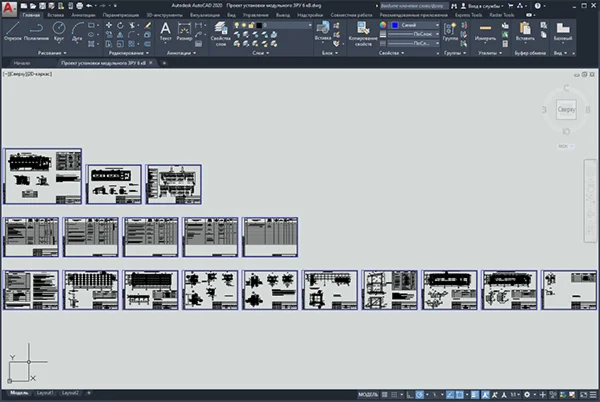Select the Полилиния polyline tool
600x402 pixels.
click(x=36, y=31)
